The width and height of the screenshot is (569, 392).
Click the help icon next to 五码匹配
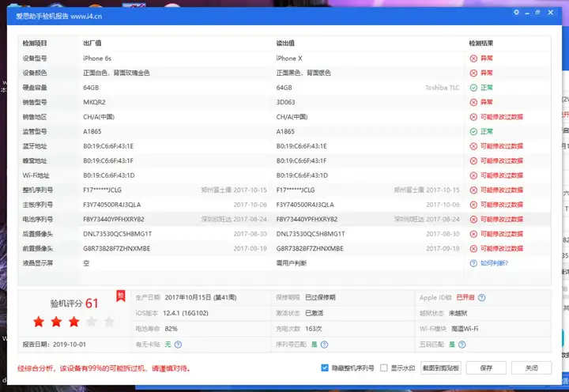(462, 345)
